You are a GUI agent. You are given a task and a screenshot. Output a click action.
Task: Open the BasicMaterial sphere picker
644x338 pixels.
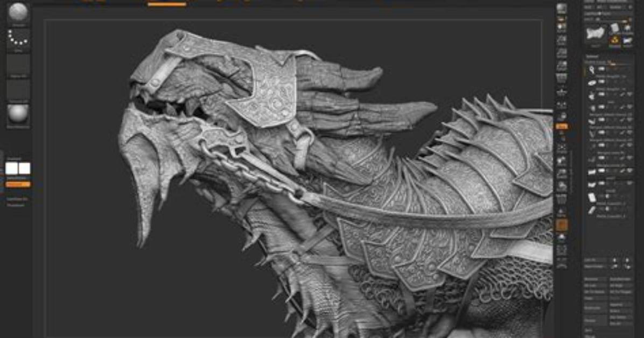click(x=18, y=116)
